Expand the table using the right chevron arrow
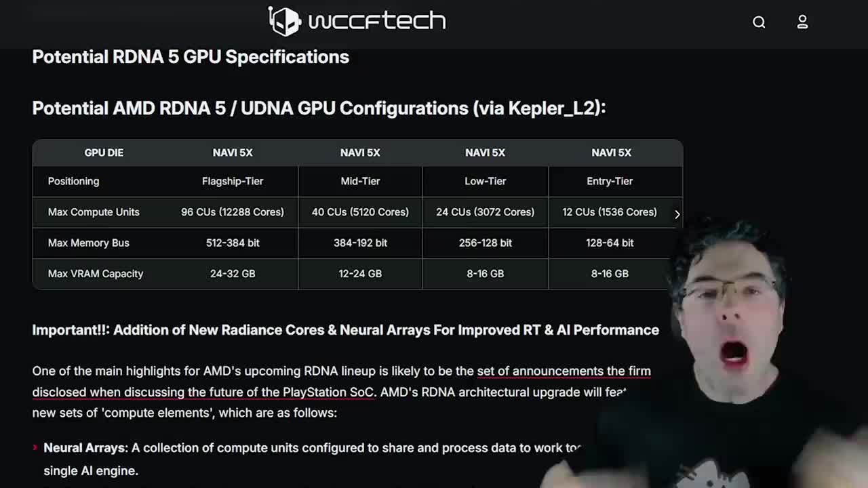 point(677,213)
